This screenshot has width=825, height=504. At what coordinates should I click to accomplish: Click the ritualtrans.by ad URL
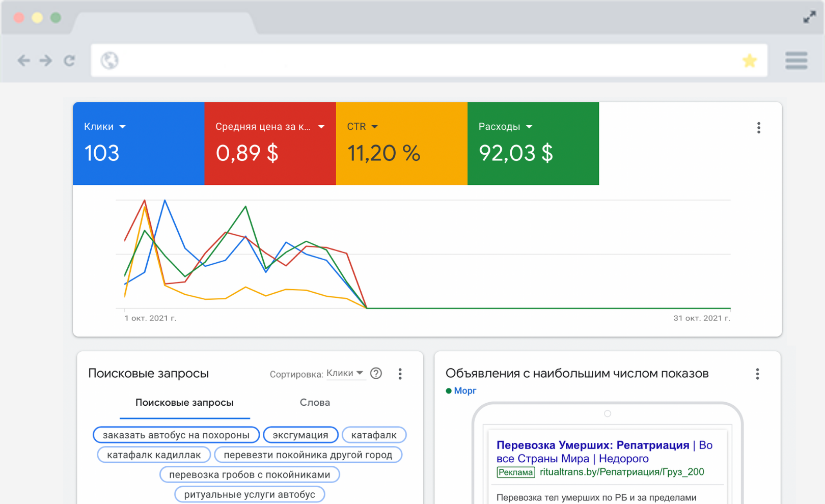tap(622, 472)
